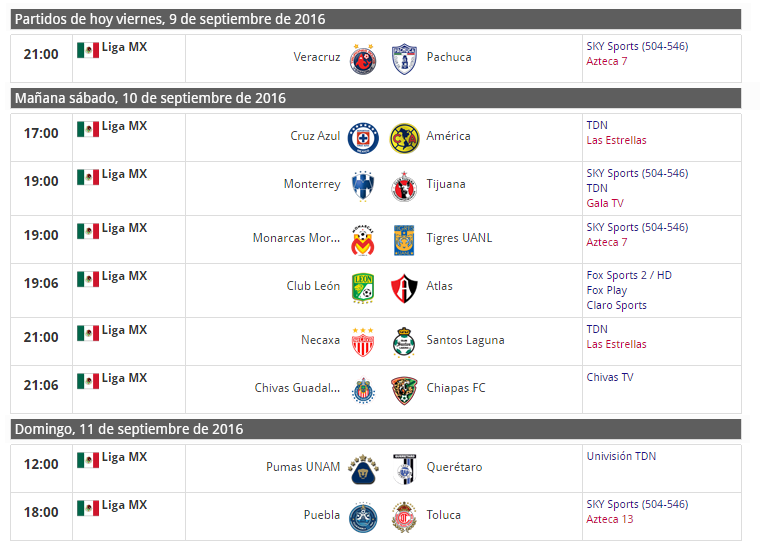Click the Tigres UANL crest
This screenshot has height=551, width=760.
404,240
